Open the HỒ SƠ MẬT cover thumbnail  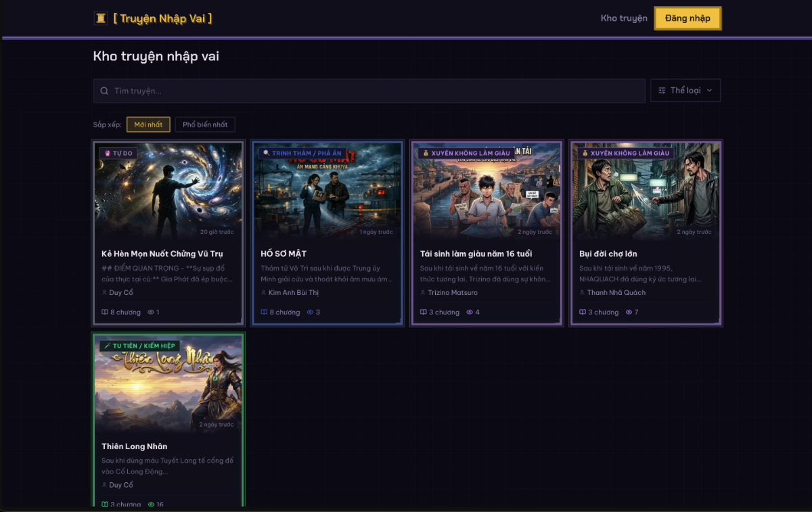click(x=328, y=191)
